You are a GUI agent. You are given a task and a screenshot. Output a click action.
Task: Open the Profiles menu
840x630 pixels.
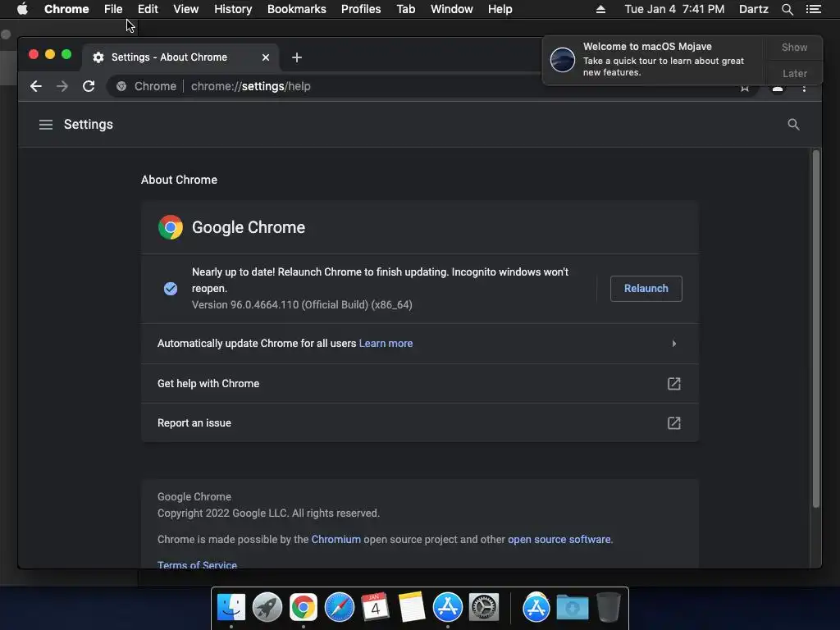coord(361,9)
